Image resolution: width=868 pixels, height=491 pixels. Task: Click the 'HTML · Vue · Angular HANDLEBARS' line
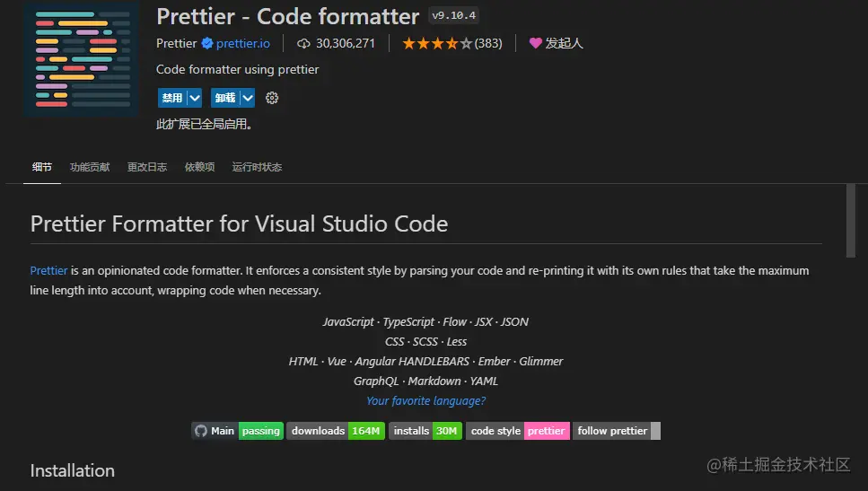click(425, 362)
